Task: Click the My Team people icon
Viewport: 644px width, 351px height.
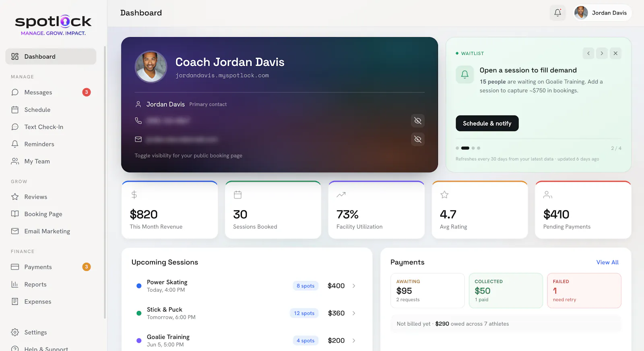Action: pos(15,161)
